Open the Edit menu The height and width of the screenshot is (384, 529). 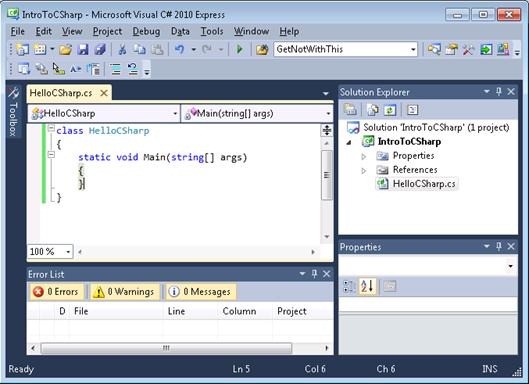[44, 31]
